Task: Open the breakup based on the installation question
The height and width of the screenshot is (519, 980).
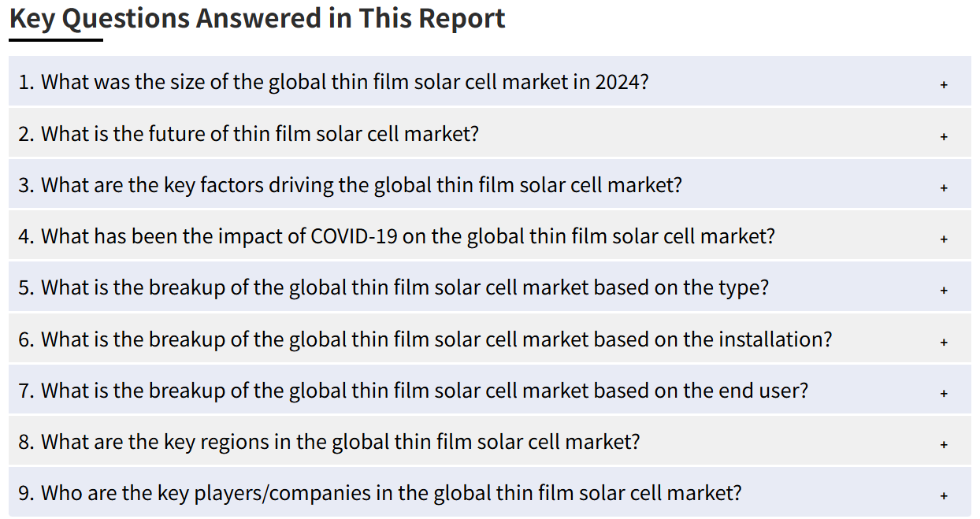Action: click(x=489, y=339)
